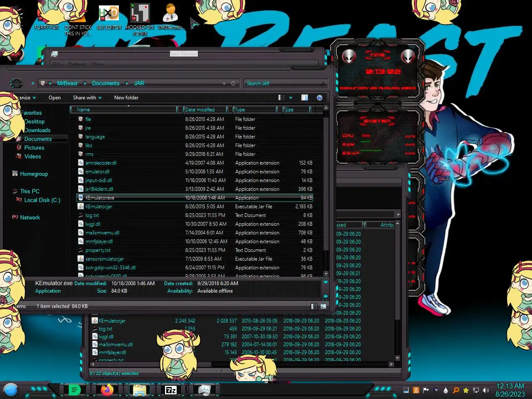Expand the Share with dropdown
Image resolution: width=532 pixels, height=399 pixels.
click(87, 98)
